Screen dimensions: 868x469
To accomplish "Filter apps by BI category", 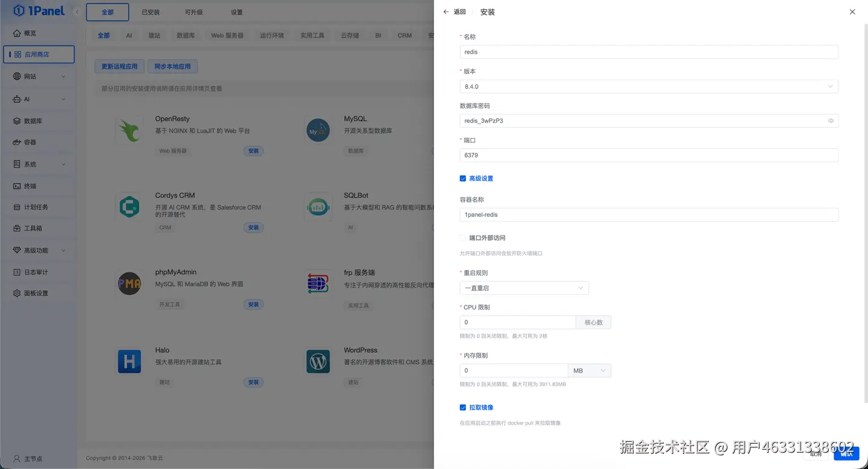I will point(378,36).
